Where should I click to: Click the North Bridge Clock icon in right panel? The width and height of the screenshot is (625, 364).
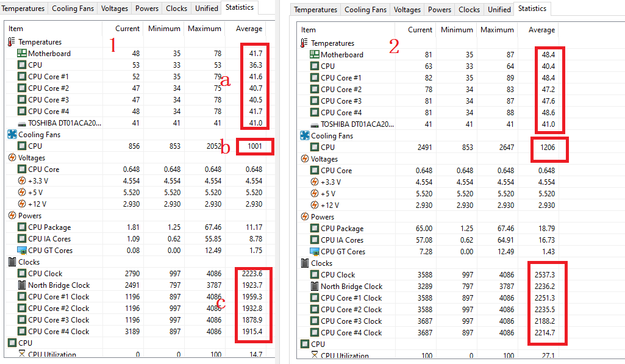[314, 287]
